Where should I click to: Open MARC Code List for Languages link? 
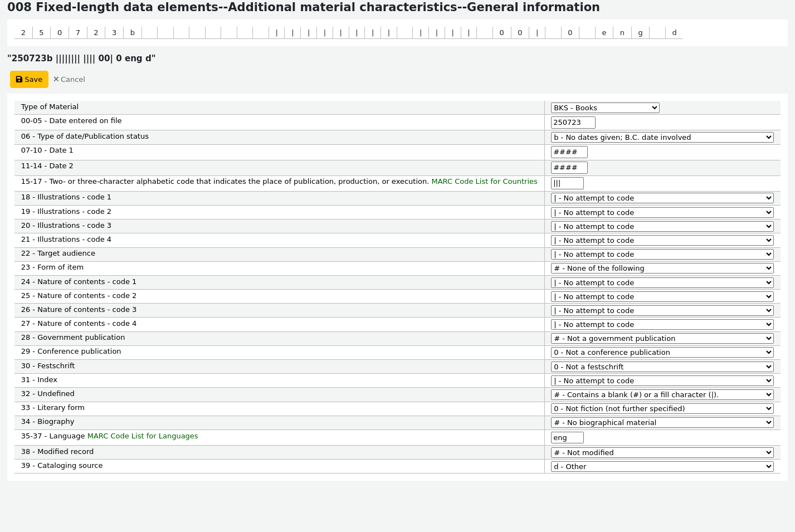click(x=143, y=436)
